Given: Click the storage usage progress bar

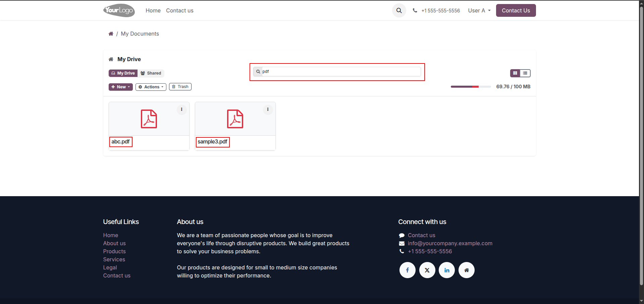Looking at the screenshot, I should click(x=471, y=87).
